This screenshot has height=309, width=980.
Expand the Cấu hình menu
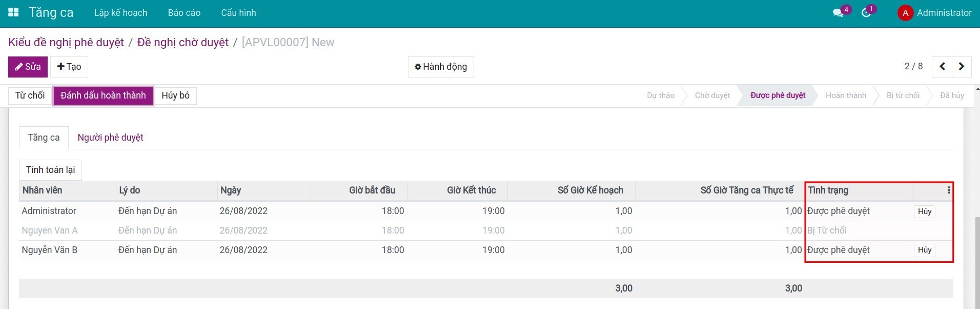pyautogui.click(x=238, y=13)
